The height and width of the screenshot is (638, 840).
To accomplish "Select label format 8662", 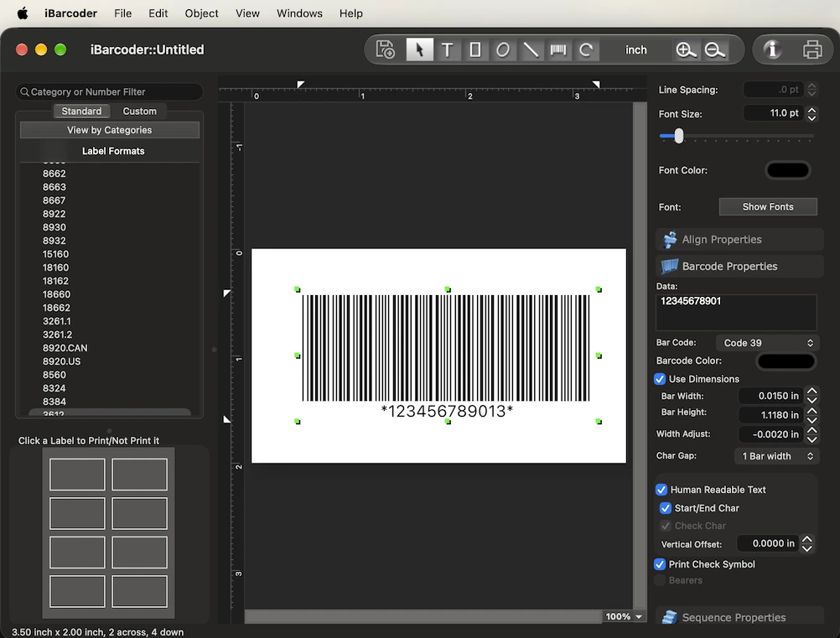I will pos(54,174).
